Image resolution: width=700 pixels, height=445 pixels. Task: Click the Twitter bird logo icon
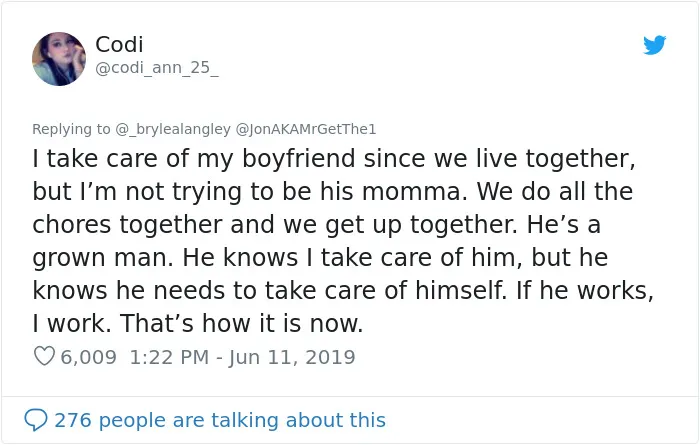point(654,45)
